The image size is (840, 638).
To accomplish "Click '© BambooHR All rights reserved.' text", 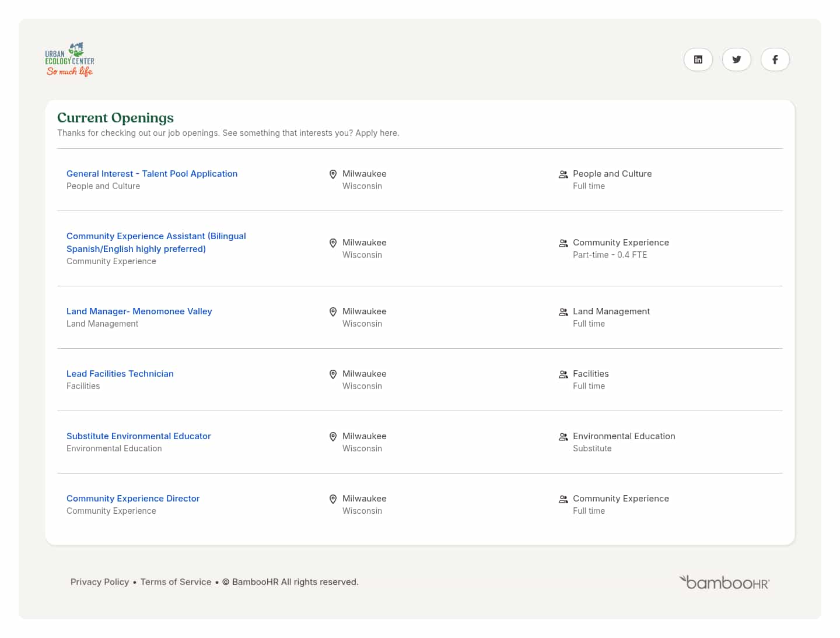I will click(x=290, y=582).
